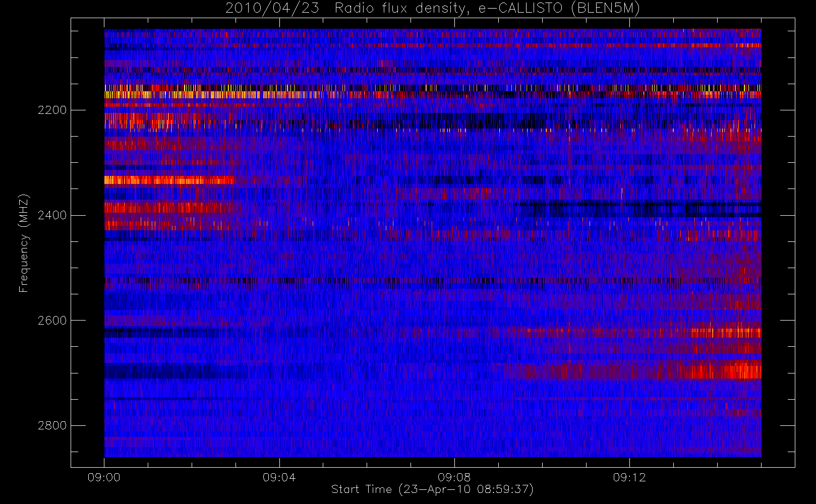This screenshot has width=816, height=504.
Task: Click the 09:04 time tick label
Action: [279, 477]
